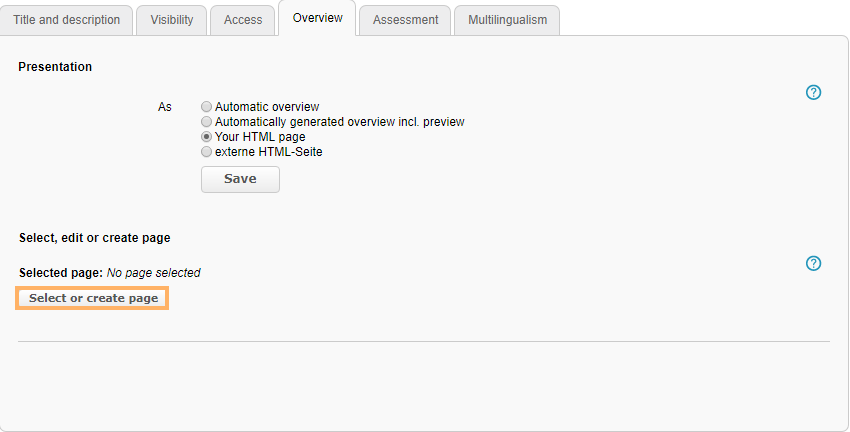This screenshot has height=432, width=850.
Task: Open help for the page selection section
Action: (x=813, y=264)
